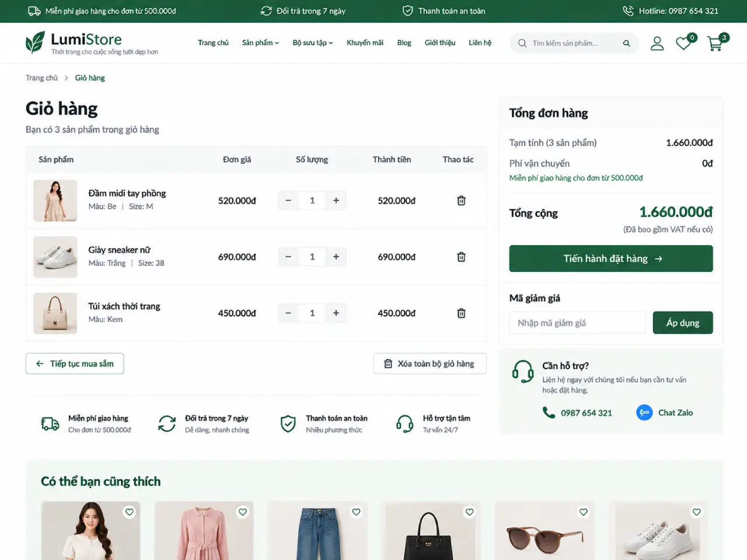Image resolution: width=747 pixels, height=560 pixels.
Task: Click Xóa toàn bộ giỏ hàng button
Action: [x=430, y=363]
